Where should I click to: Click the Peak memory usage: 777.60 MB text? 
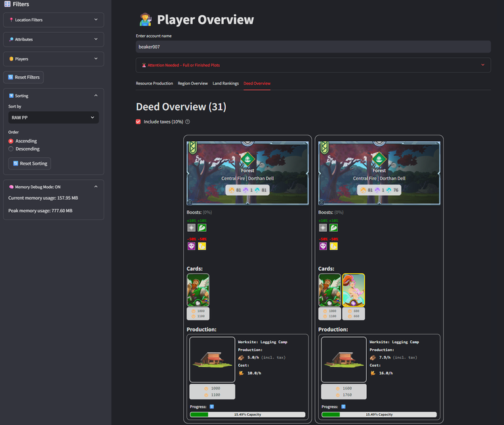[40, 211]
